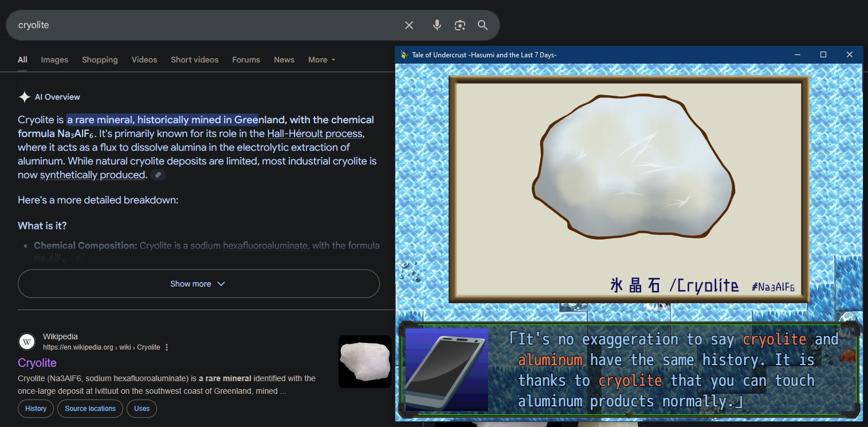Open Wikipedia result options menu

pyautogui.click(x=167, y=347)
